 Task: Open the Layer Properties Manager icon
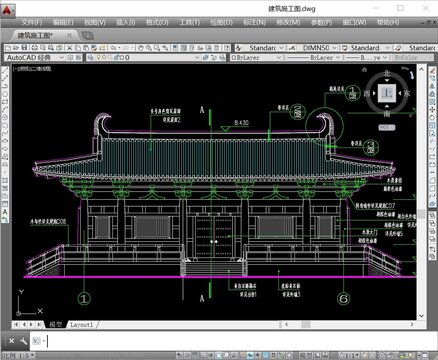91,57
